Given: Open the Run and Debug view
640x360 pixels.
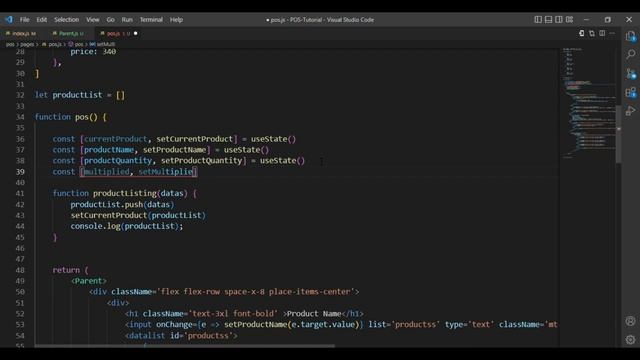Looking at the screenshot, I should [x=631, y=111].
